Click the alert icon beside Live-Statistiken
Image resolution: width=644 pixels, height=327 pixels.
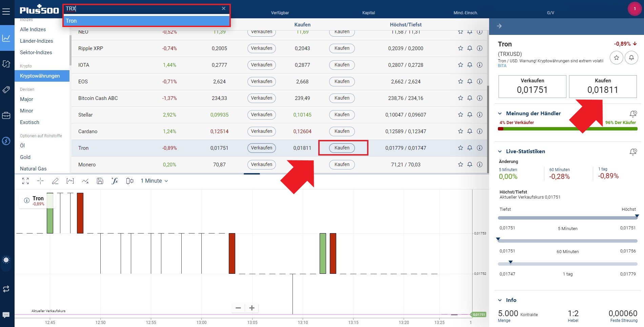633,152
